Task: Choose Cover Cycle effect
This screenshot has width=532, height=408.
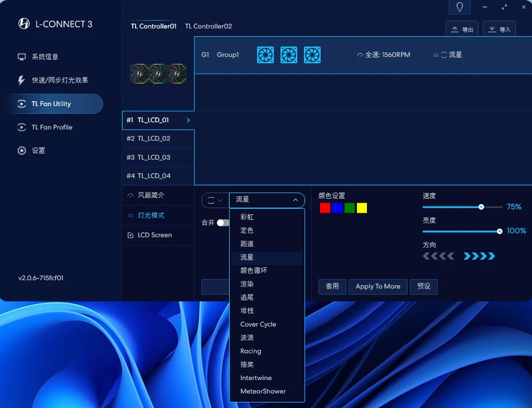Action: pyautogui.click(x=267, y=324)
